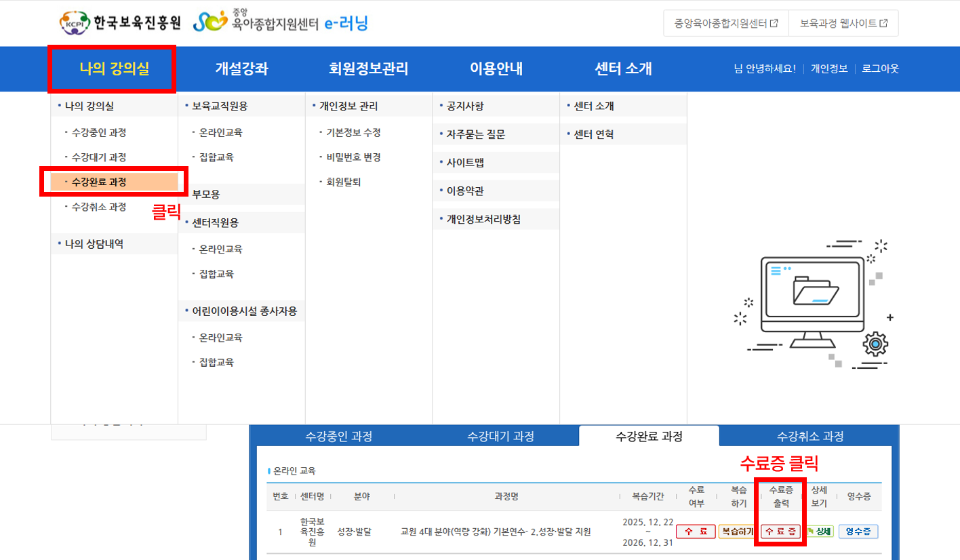Image resolution: width=960 pixels, height=560 pixels.
Task: Select 수강완료 과정 in the dropdown menu
Action: (99, 182)
